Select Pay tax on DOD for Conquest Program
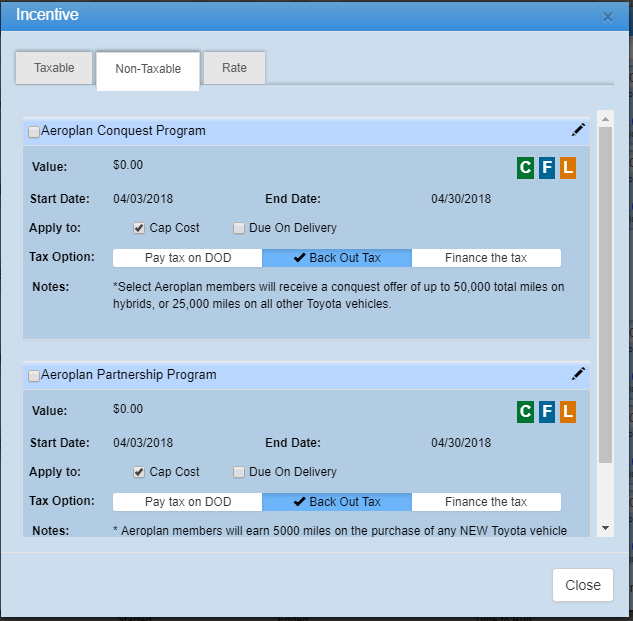633x621 pixels. pyautogui.click(x=188, y=258)
